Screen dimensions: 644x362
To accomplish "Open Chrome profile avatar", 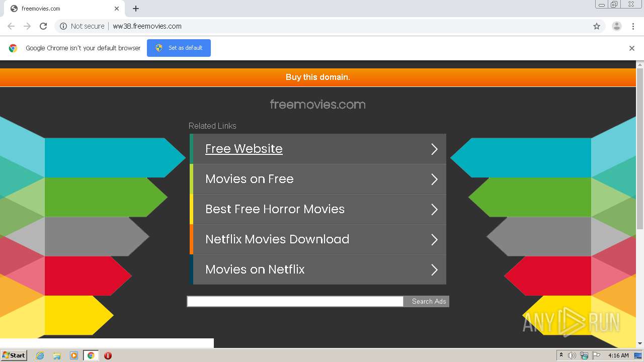I will coord(617,26).
